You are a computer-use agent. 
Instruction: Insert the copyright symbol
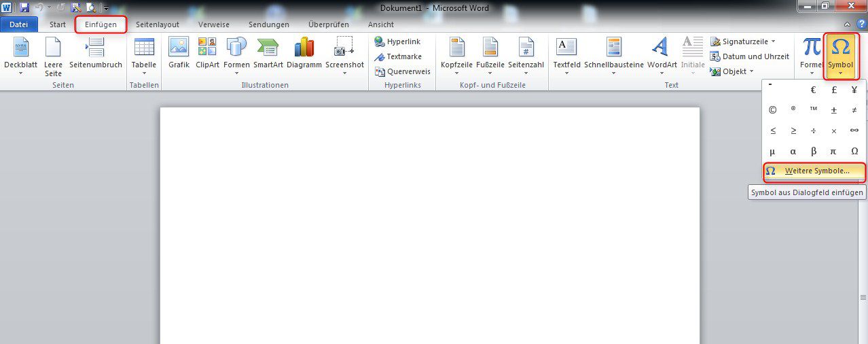[772, 110]
